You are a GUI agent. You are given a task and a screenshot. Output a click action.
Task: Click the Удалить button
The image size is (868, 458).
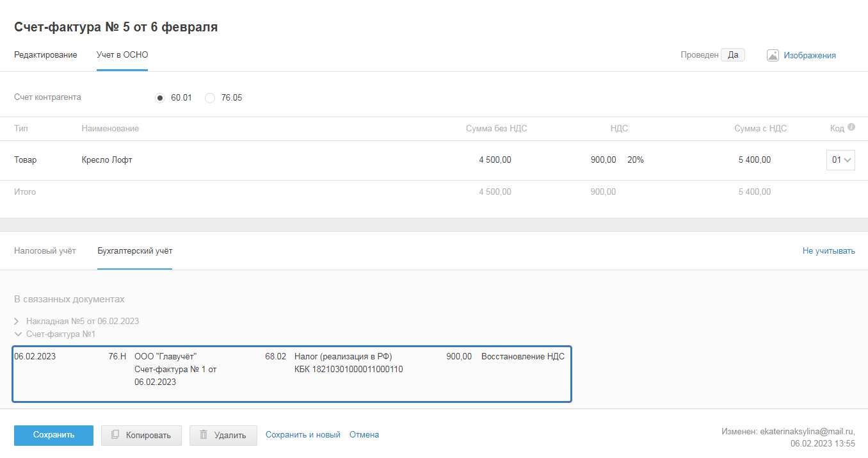[x=223, y=436]
